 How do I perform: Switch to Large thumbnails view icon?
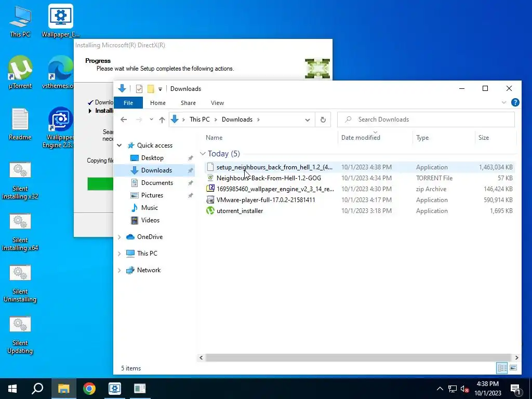513,368
